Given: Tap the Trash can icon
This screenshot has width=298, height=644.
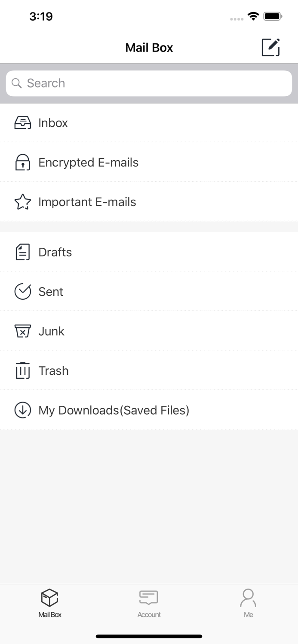Looking at the screenshot, I should (x=22, y=371).
